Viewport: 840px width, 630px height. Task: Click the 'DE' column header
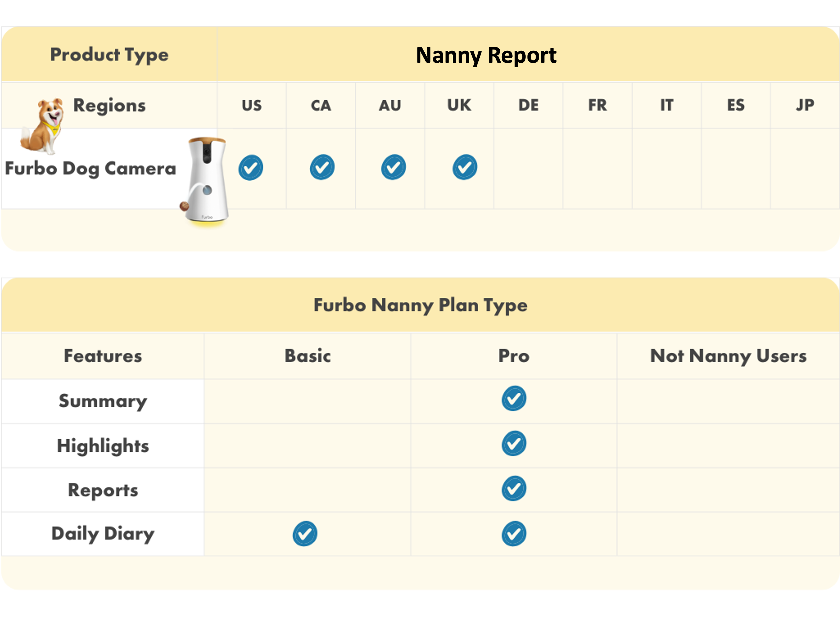click(528, 105)
